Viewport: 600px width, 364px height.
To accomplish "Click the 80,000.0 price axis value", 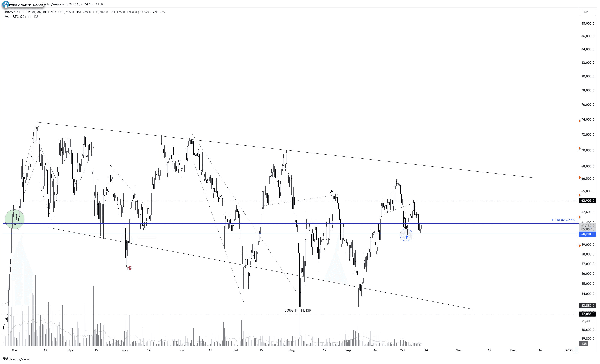I will click(587, 76).
